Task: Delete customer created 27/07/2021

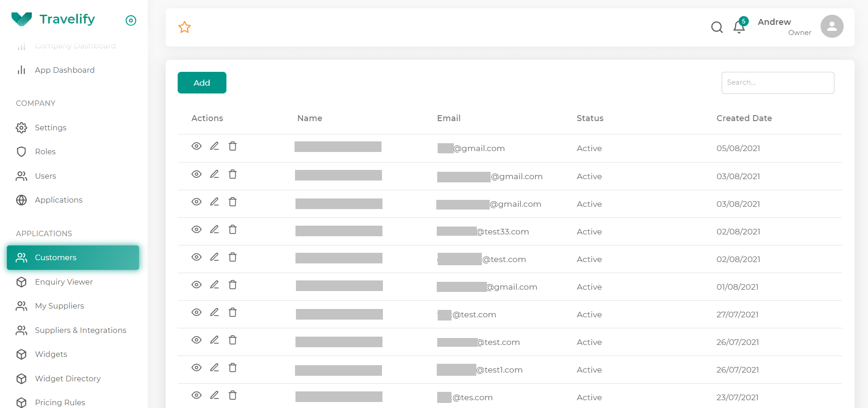Action: pos(233,312)
